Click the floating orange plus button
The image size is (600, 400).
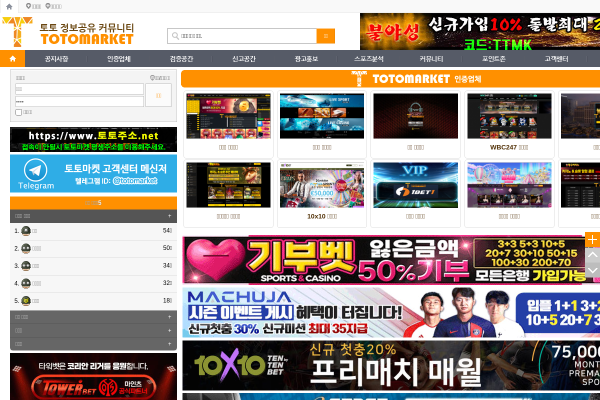[592, 240]
